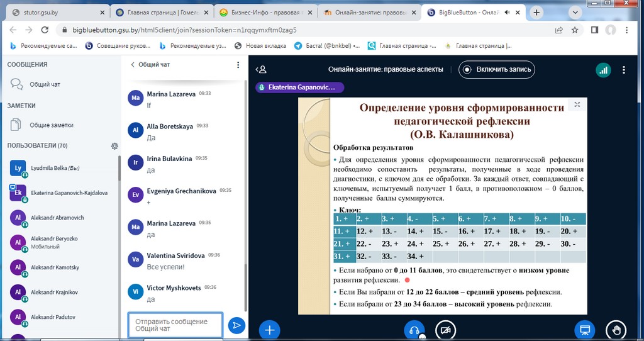644x341 pixels.
Task: Toggle the webcam sharing button
Action: (x=446, y=329)
